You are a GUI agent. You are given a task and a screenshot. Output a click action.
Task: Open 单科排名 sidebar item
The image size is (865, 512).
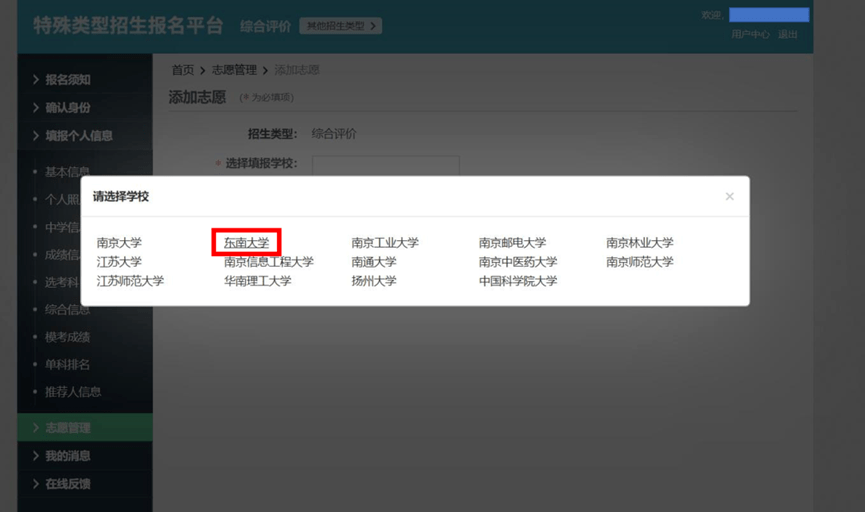67,365
